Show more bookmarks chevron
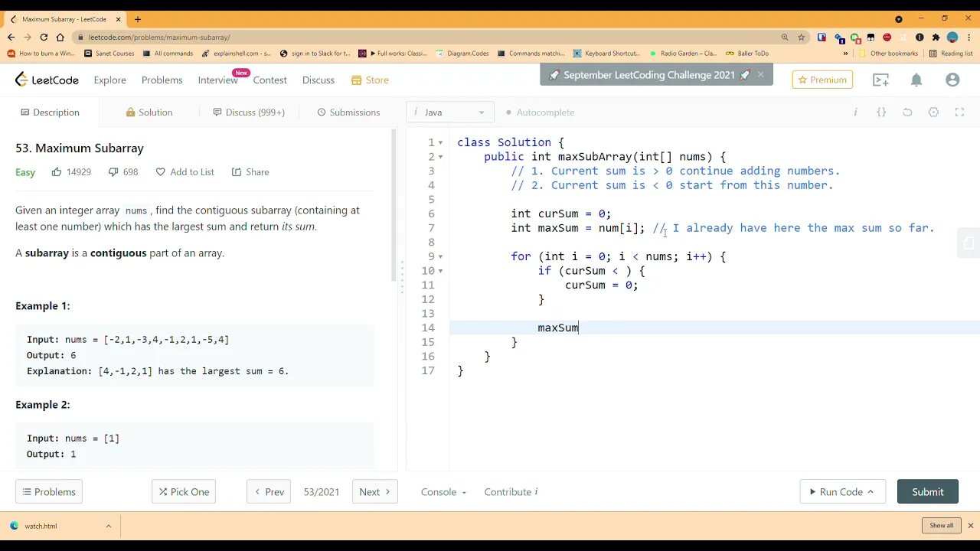980x551 pixels. point(846,54)
